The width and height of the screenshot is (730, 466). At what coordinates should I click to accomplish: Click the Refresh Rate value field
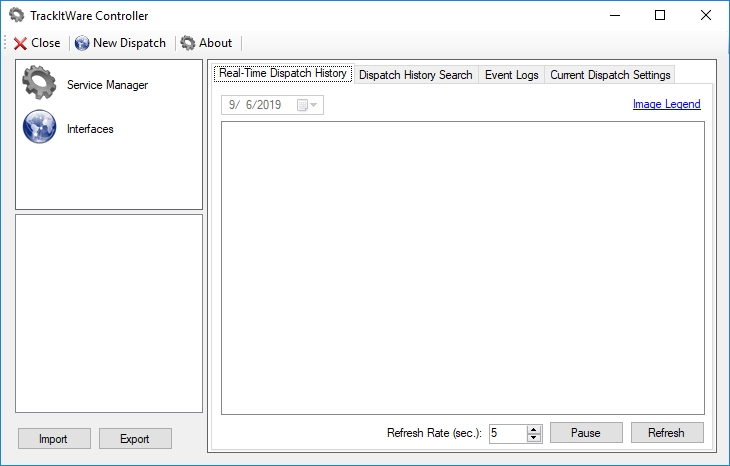click(x=508, y=433)
